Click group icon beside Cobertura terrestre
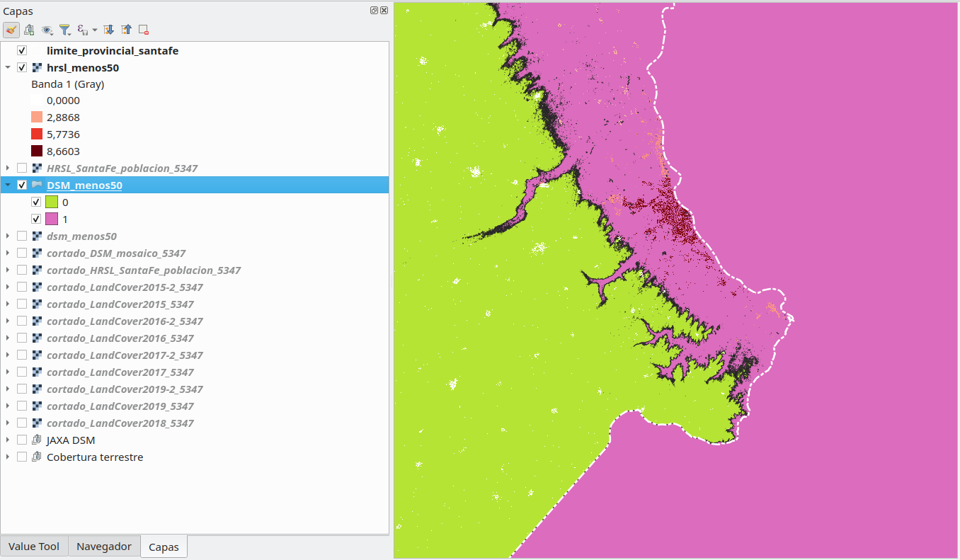This screenshot has width=960, height=560. pyautogui.click(x=37, y=457)
